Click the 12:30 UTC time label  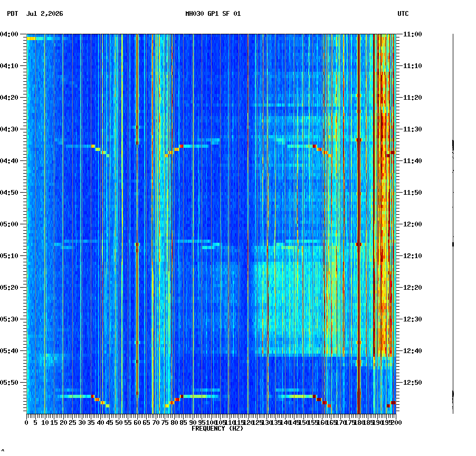[413, 319]
